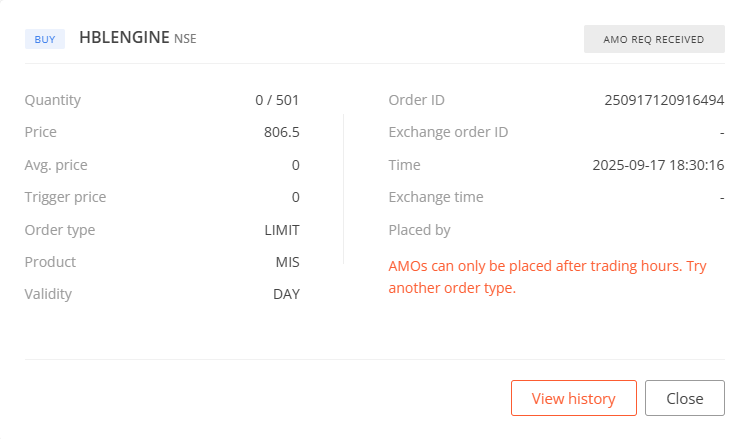Screen dimensions: 744x439
Task: Click the NSE exchange label
Action: pyautogui.click(x=186, y=40)
